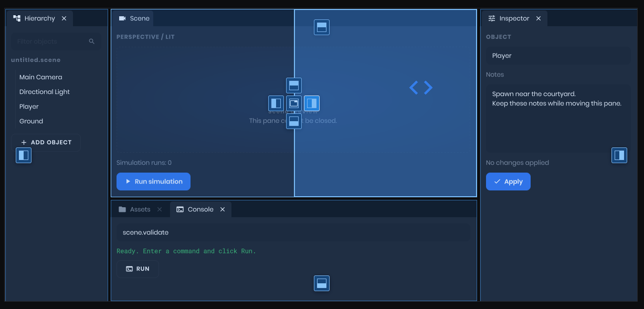The image size is (644, 309).
Task: Close the Console tab
Action: click(x=223, y=209)
